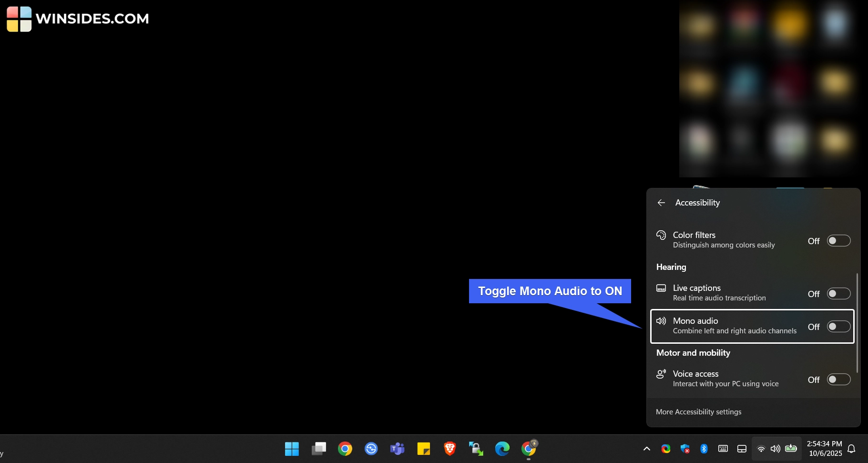The image size is (868, 463).
Task: Launch Brave browser from taskbar
Action: pos(449,449)
